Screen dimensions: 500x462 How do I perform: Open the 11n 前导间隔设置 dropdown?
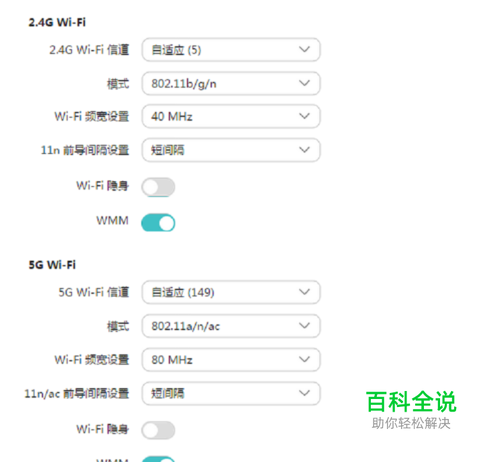(x=231, y=150)
